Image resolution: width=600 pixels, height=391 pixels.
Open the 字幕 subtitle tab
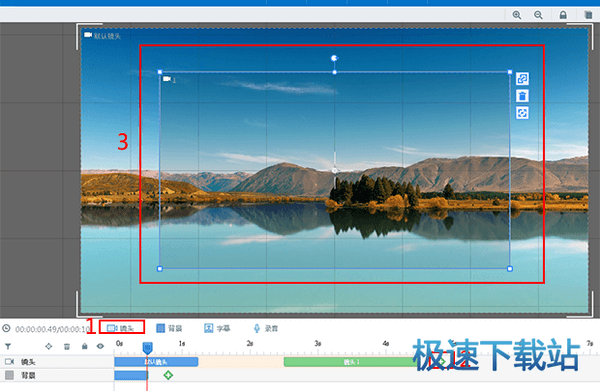coord(217,328)
